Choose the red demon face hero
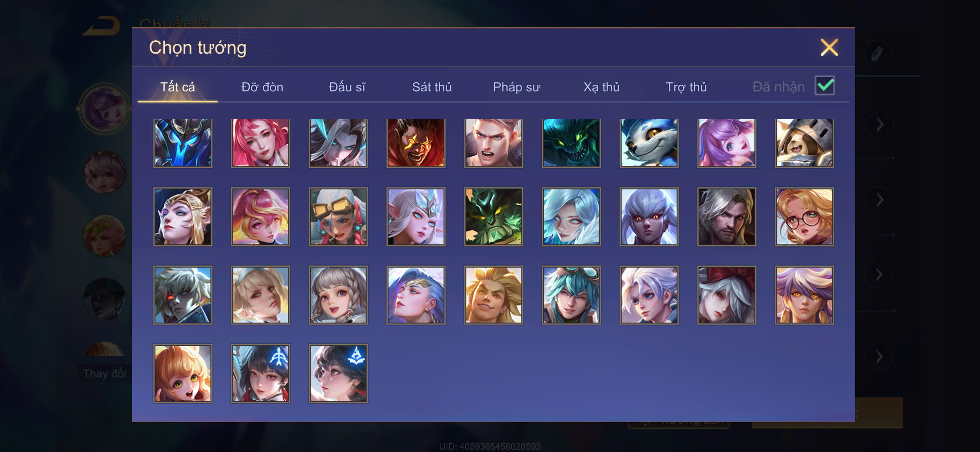The width and height of the screenshot is (980, 452). pos(415,143)
